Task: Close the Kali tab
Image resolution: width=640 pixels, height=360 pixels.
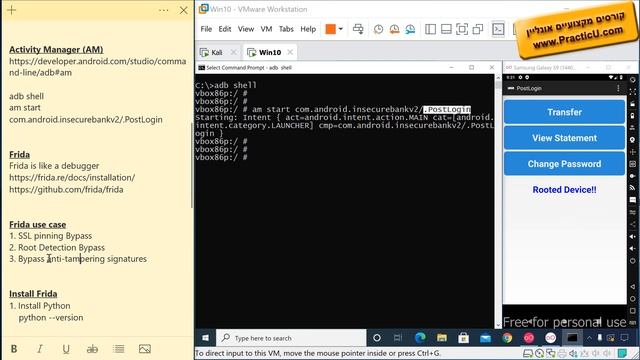Action: (233, 52)
